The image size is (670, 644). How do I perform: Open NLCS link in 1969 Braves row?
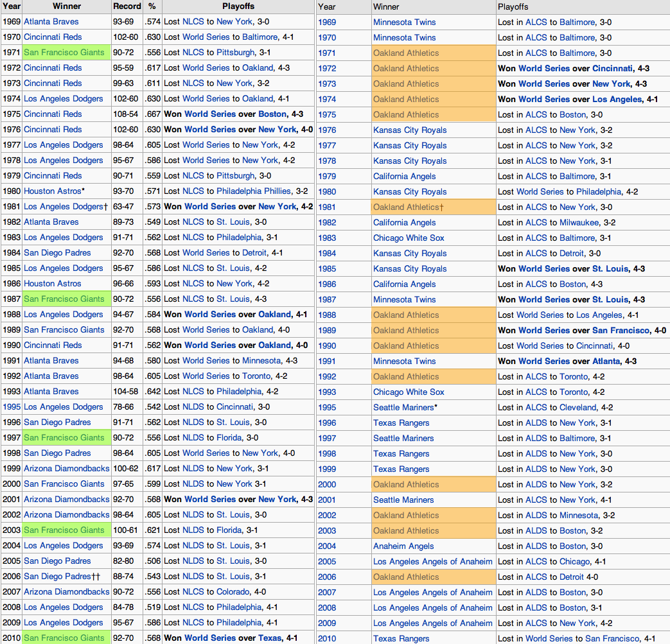point(193,22)
